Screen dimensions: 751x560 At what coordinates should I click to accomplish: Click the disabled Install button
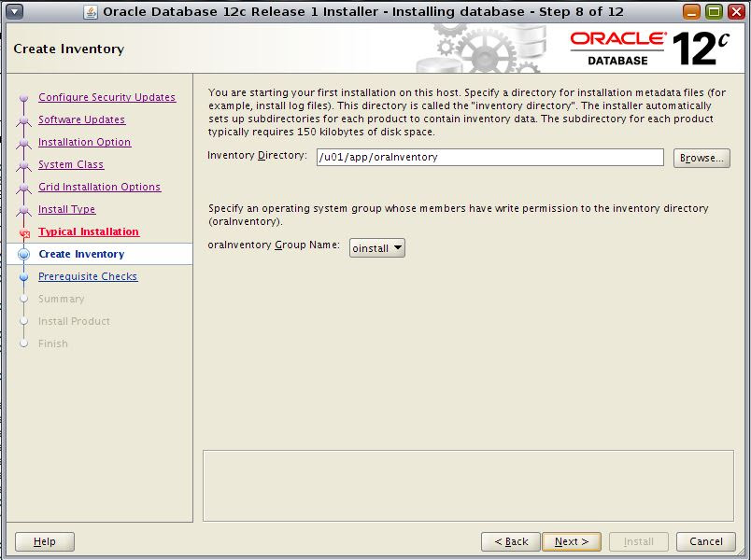(x=639, y=542)
